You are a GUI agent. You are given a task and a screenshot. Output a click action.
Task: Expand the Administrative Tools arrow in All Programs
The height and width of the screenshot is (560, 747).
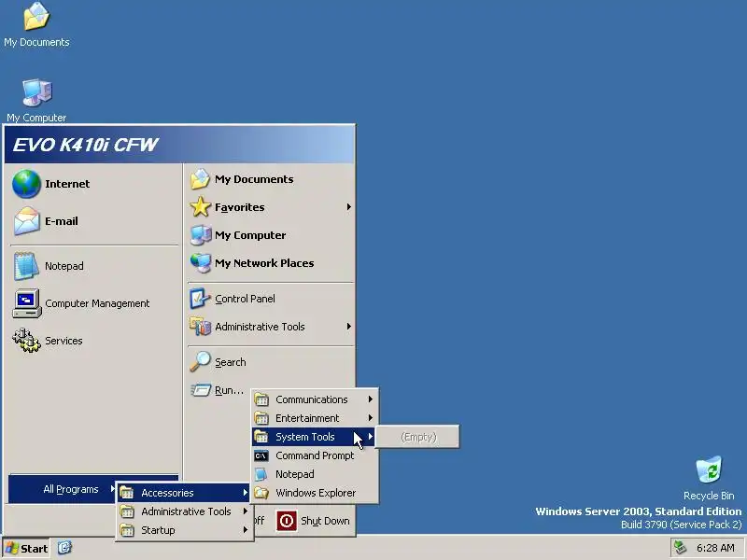click(245, 511)
